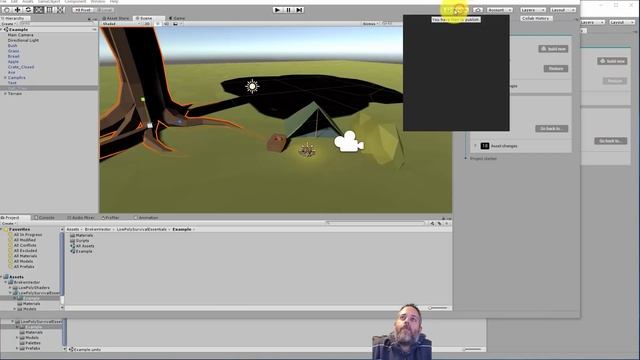Screen dimensions: 640x360
Task: Select the Move tool in the toolbar
Action: pos(18,10)
